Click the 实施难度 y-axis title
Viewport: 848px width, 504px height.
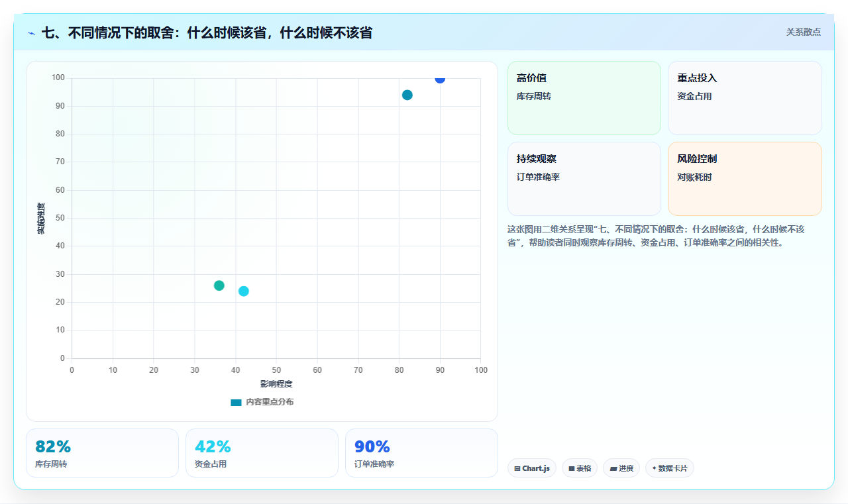[x=41, y=219]
